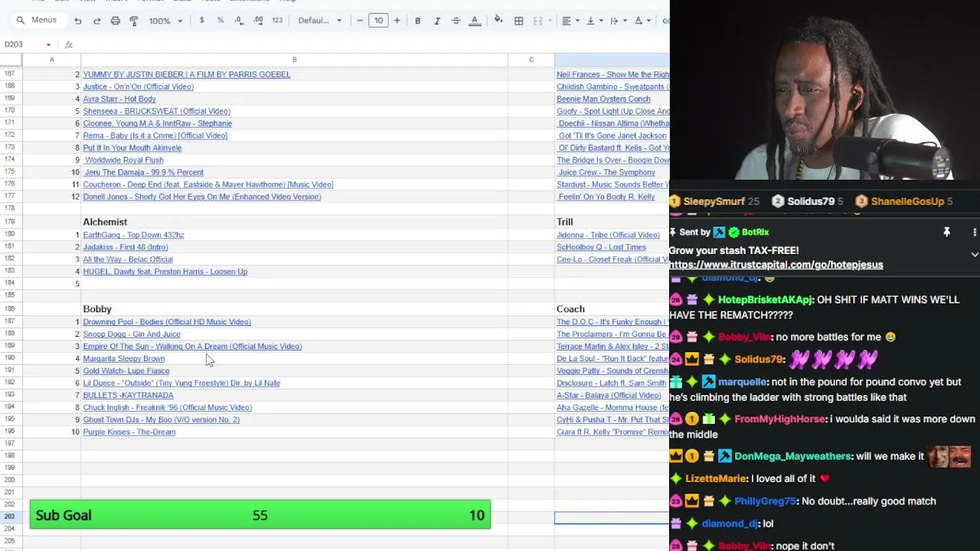Open Jadakiss - First 48 (Intro) link
980x551 pixels.
(126, 247)
